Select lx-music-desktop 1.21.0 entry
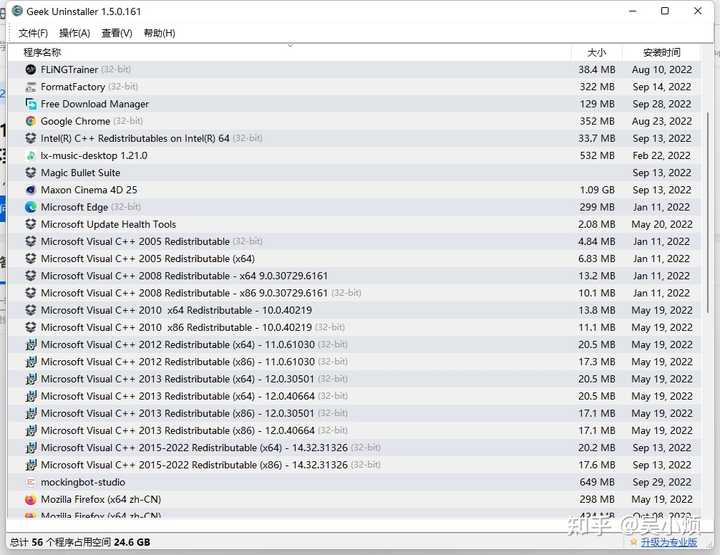 94,156
